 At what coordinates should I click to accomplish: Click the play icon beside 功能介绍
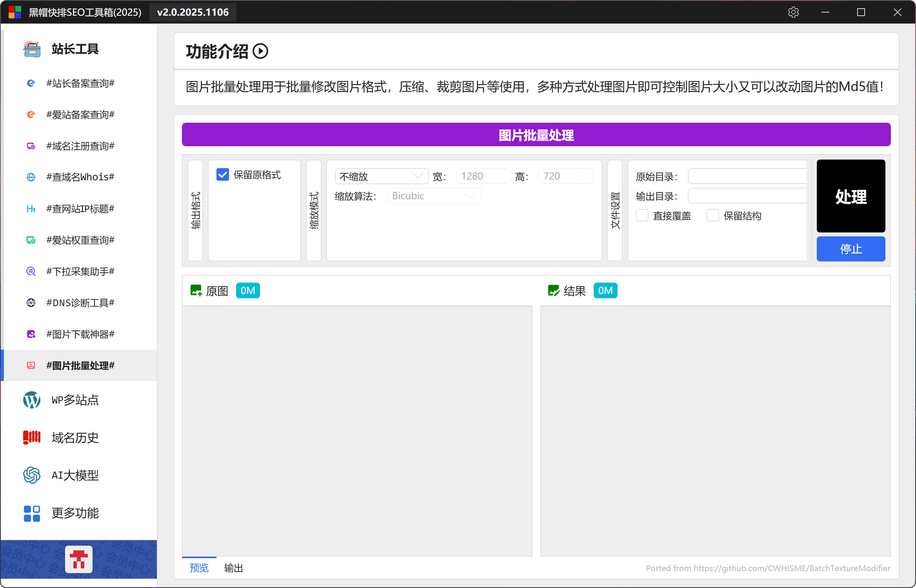[260, 51]
